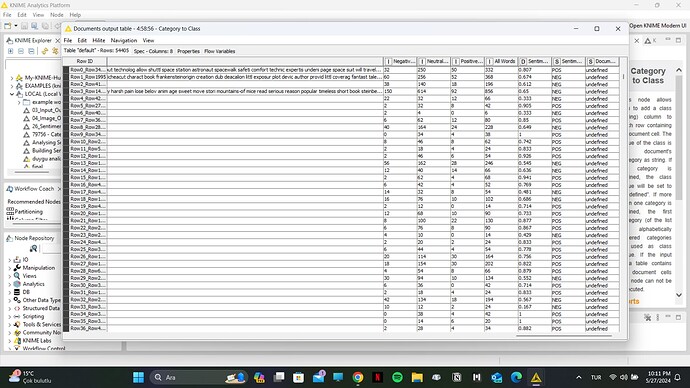The width and height of the screenshot is (690, 388).
Task: Show hidden icons in system tray
Action: click(579, 377)
